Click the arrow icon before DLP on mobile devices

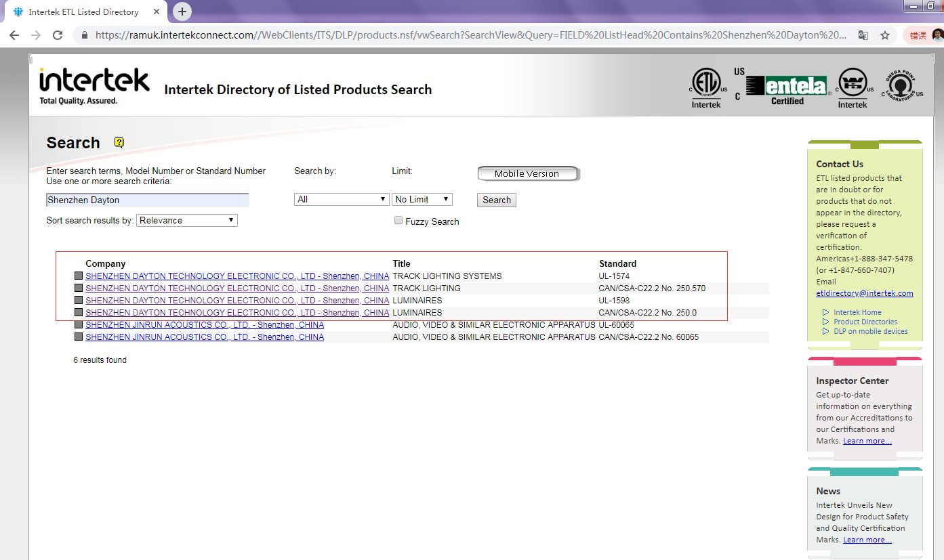coord(825,331)
